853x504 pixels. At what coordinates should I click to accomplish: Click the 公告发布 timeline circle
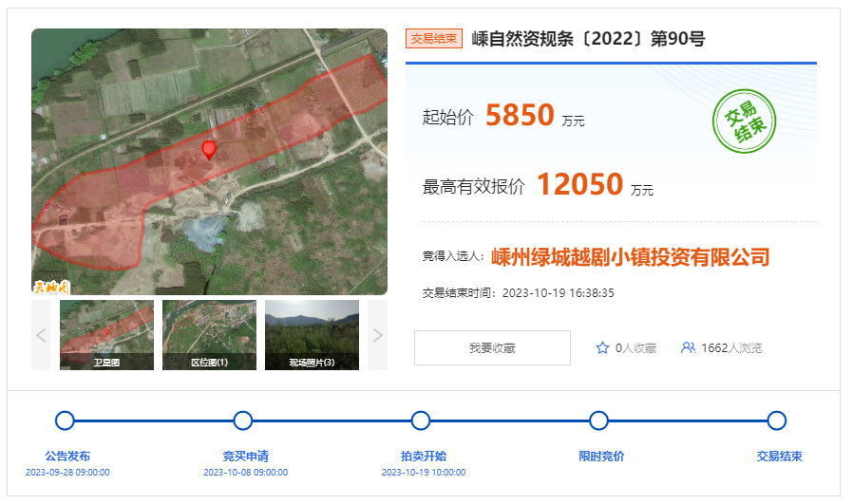(65, 420)
